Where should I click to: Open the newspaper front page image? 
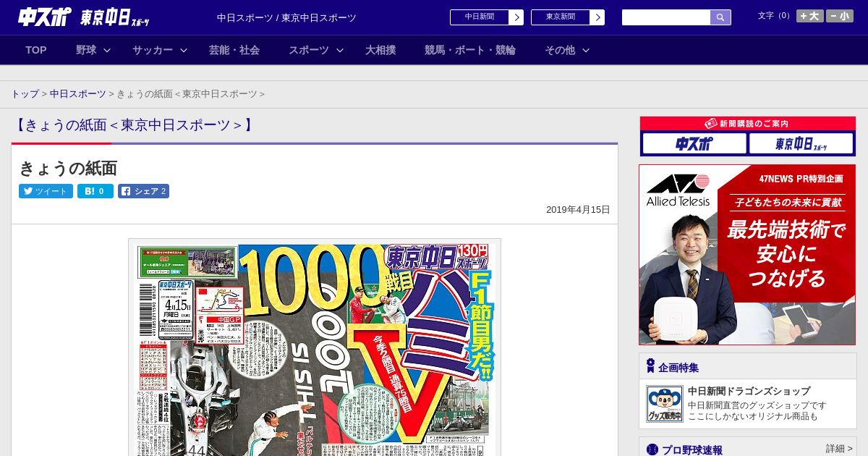(315, 347)
